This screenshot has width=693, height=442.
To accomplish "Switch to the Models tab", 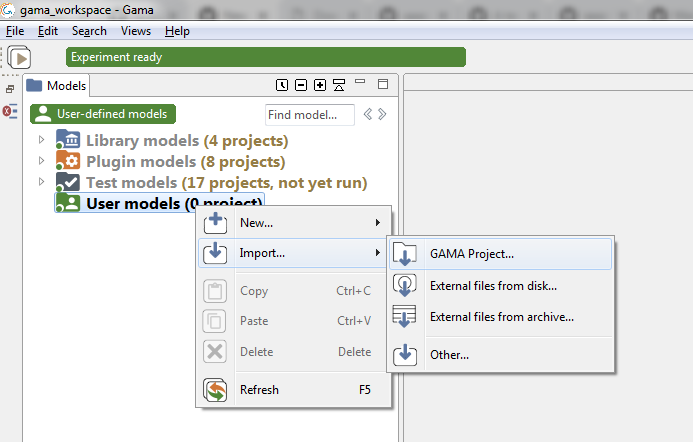I will click(x=56, y=85).
